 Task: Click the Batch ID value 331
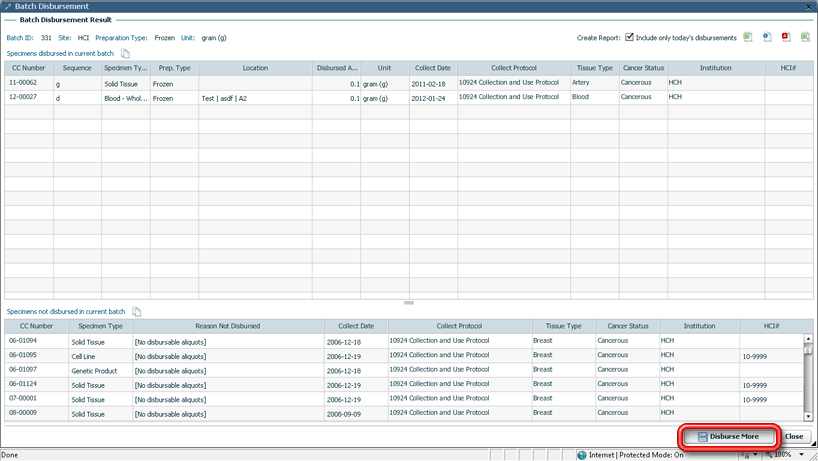coord(46,38)
